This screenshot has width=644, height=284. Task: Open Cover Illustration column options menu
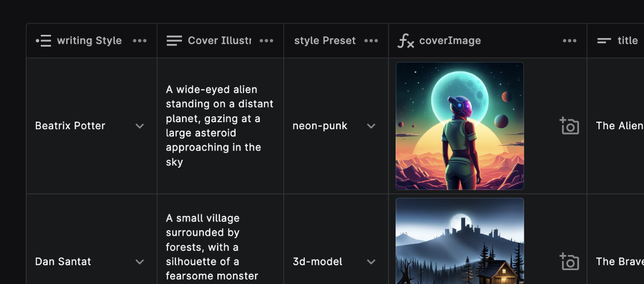pyautogui.click(x=266, y=41)
